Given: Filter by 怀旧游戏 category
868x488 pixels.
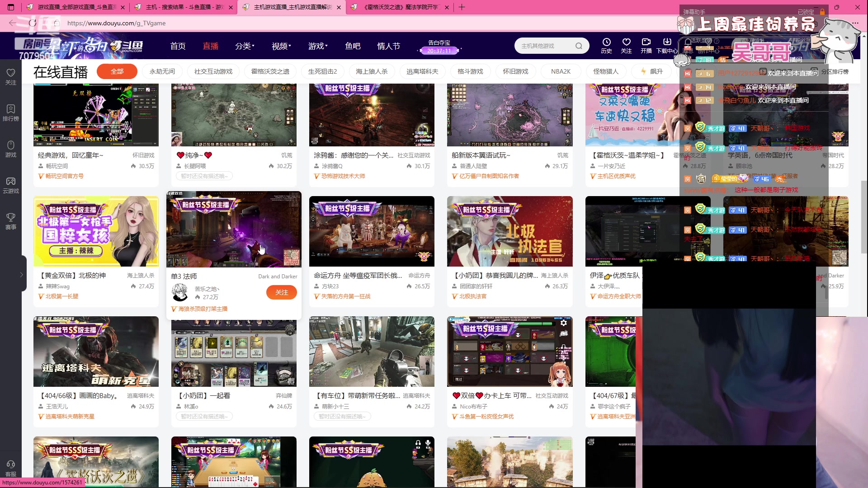Looking at the screenshot, I should 515,71.
